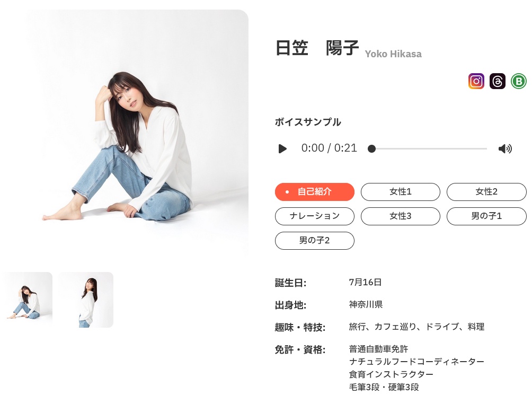Image resolution: width=532 pixels, height=412 pixels.
Task: Click the audio progress slider handle
Action: pos(371,149)
